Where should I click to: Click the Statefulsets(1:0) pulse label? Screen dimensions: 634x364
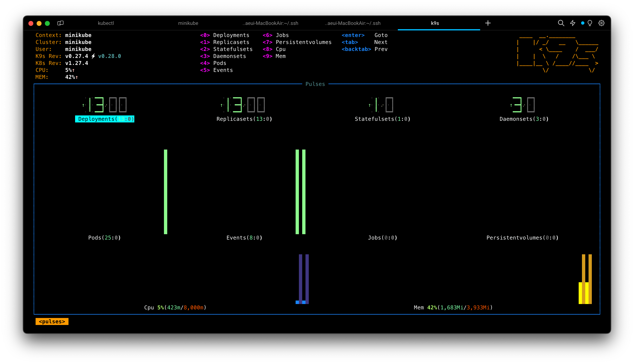point(382,119)
